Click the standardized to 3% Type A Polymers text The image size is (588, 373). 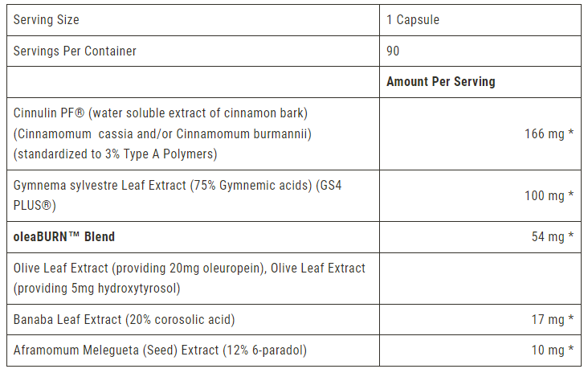115,154
